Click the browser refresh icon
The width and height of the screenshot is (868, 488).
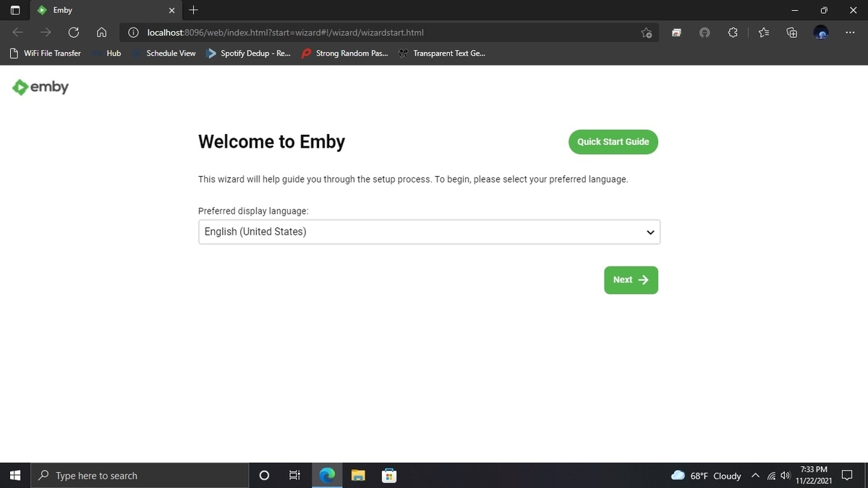click(x=73, y=33)
